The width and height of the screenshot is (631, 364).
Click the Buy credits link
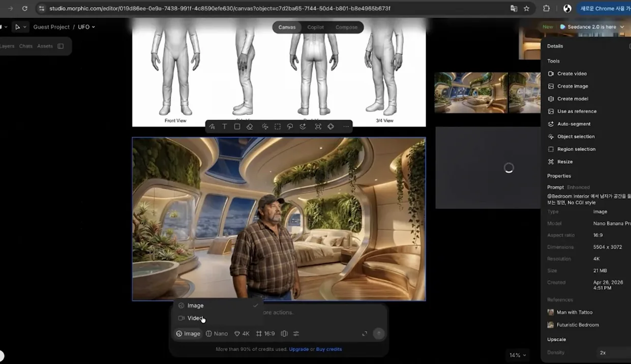tap(329, 349)
